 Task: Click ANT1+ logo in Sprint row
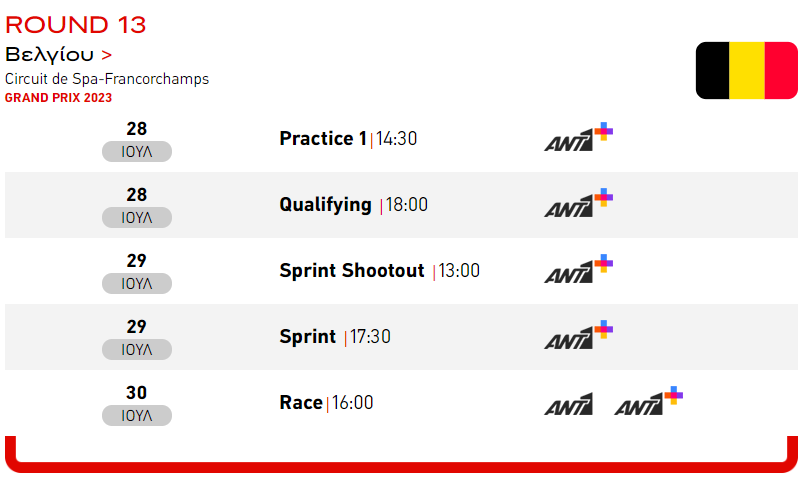pyautogui.click(x=578, y=334)
